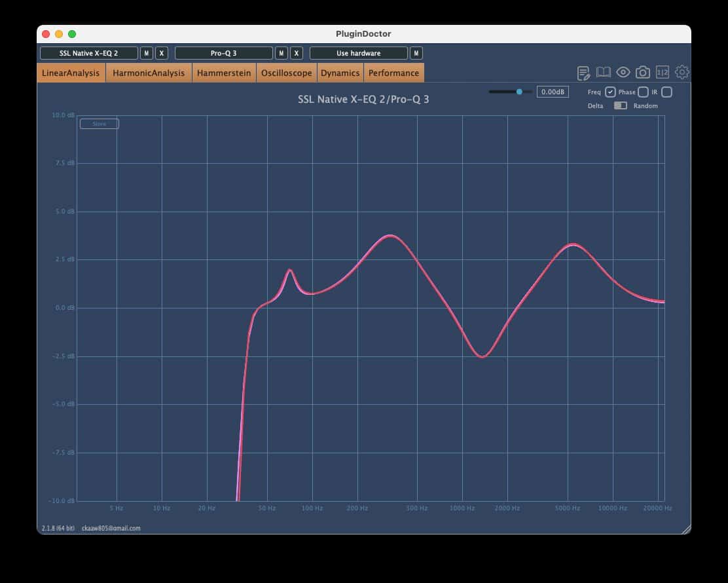
Task: Minimize the PluginDoctor window
Action: click(x=59, y=34)
